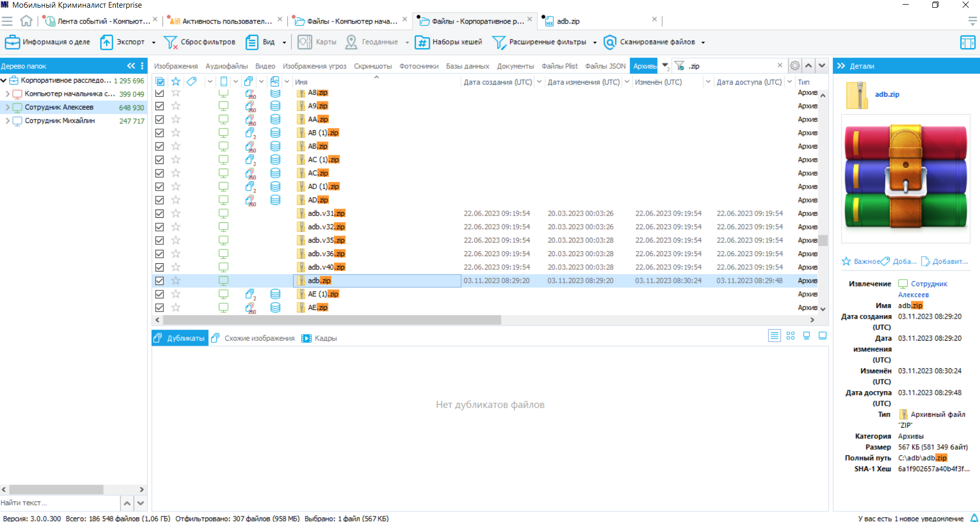Click the duplicates column header icon
Screen dimensions: 980x522
[249, 81]
